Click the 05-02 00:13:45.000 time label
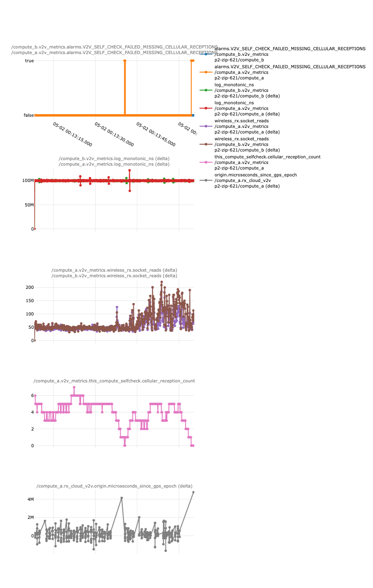 pos(156,134)
